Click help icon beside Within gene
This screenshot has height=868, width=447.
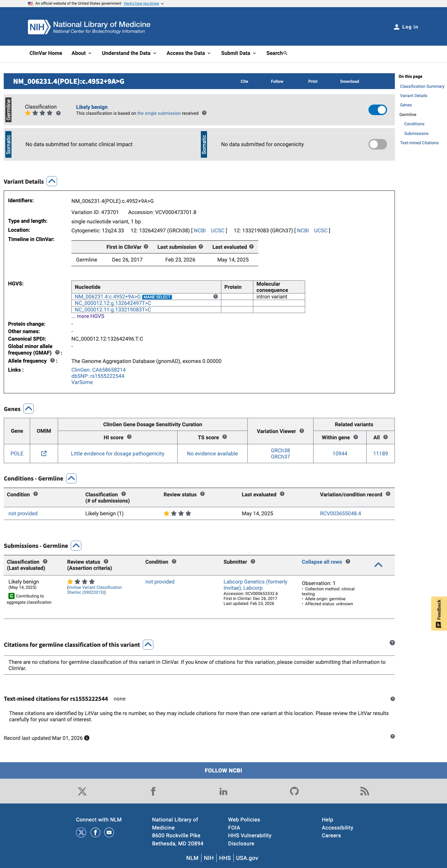click(x=356, y=437)
